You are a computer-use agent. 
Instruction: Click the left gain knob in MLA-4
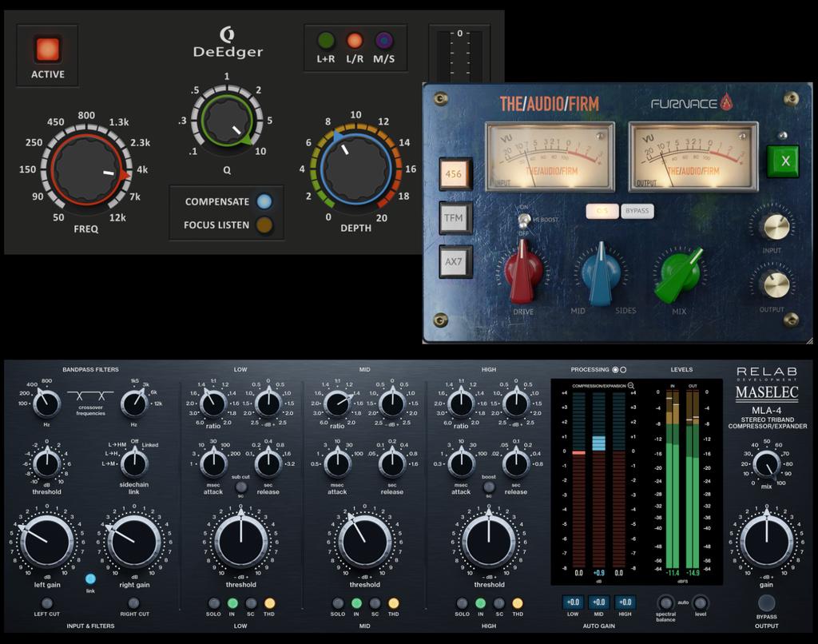point(47,542)
